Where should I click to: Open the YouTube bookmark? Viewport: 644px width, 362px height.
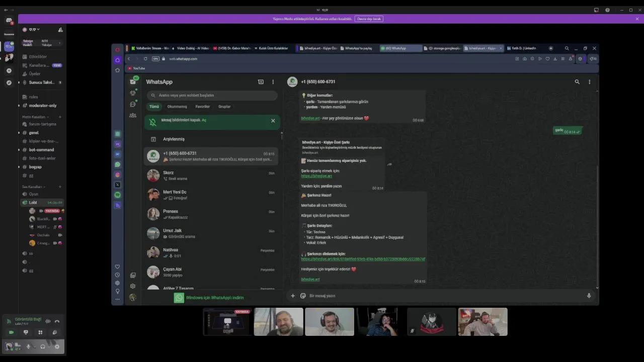pyautogui.click(x=136, y=68)
